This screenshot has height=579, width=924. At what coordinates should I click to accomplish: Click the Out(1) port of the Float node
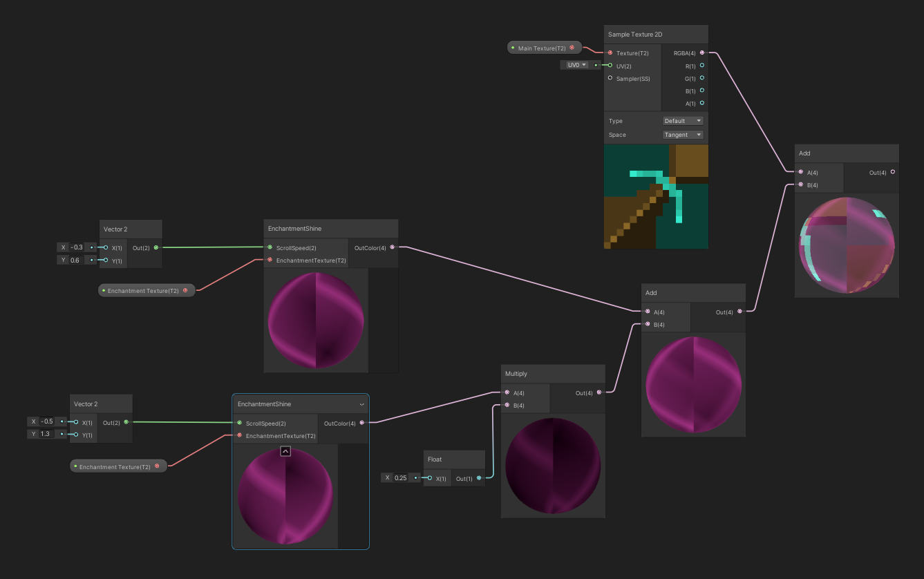pyautogui.click(x=478, y=477)
